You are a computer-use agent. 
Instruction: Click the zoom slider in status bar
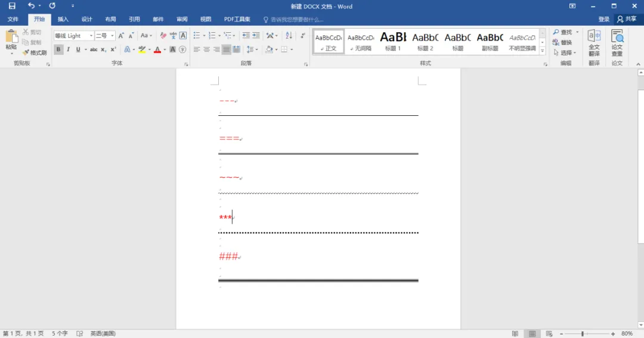[583, 333]
